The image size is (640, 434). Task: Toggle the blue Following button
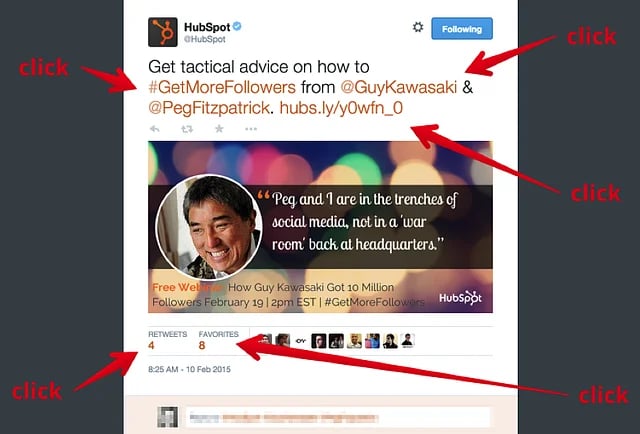[x=462, y=29]
